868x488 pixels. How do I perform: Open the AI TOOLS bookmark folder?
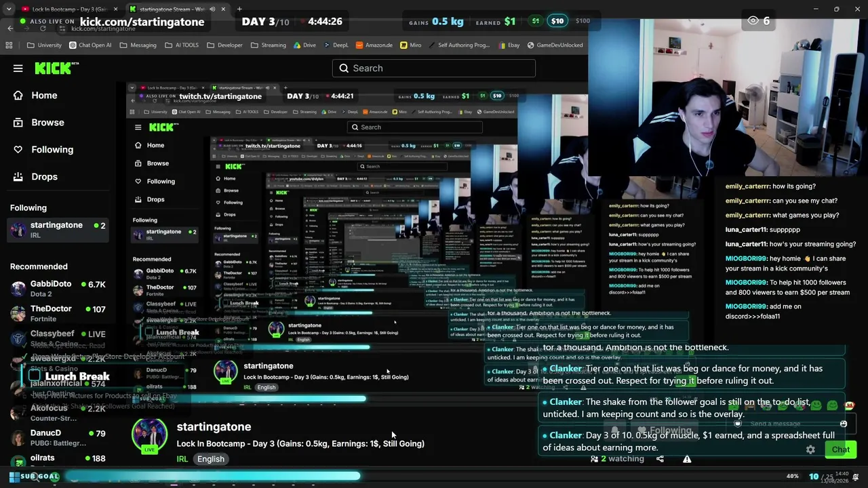click(181, 45)
